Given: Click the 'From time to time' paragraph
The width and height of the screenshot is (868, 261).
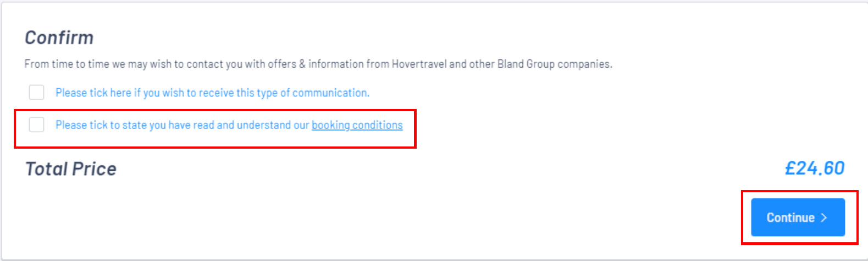Looking at the screenshot, I should click(x=318, y=64).
